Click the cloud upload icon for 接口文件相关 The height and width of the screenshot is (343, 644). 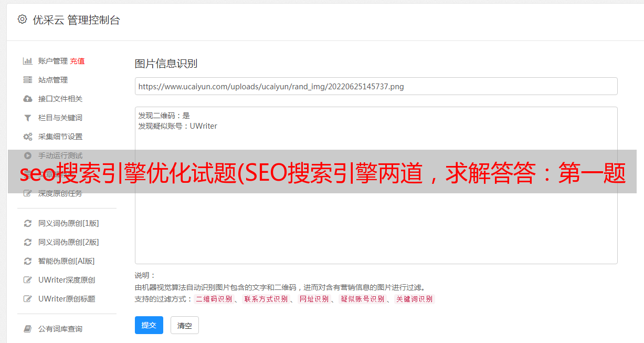(x=28, y=99)
